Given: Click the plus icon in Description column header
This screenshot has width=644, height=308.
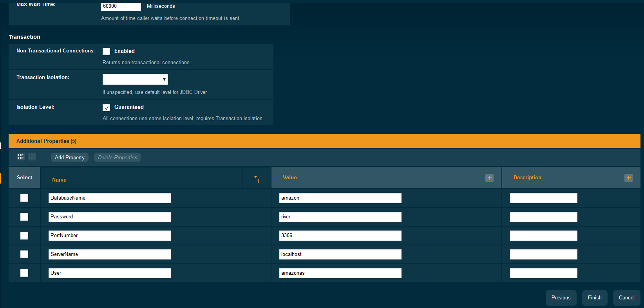Looking at the screenshot, I should (x=628, y=178).
